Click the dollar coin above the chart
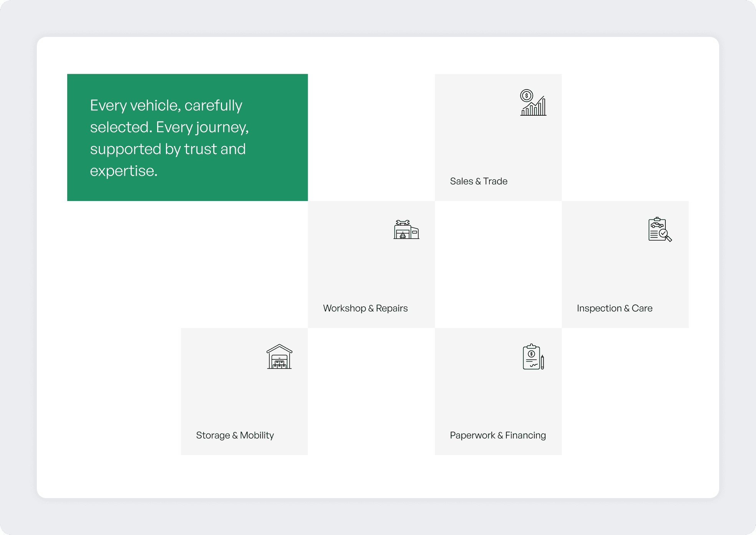 526,95
